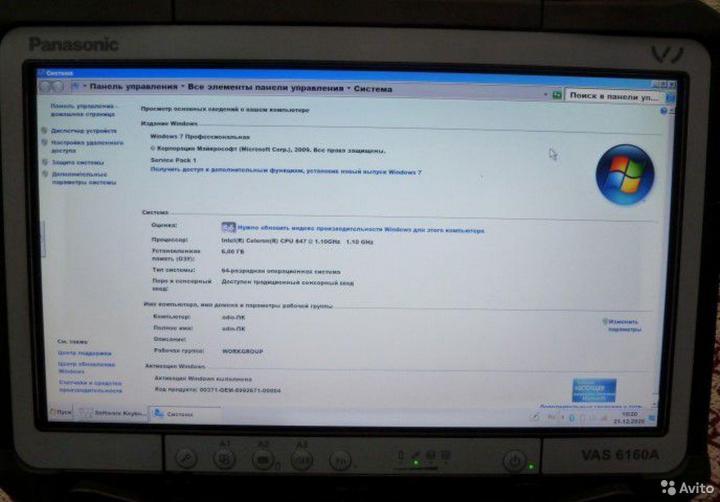Open Настройка удаленного доступа link
Screen dimensions: 720x502
[x=87, y=147]
